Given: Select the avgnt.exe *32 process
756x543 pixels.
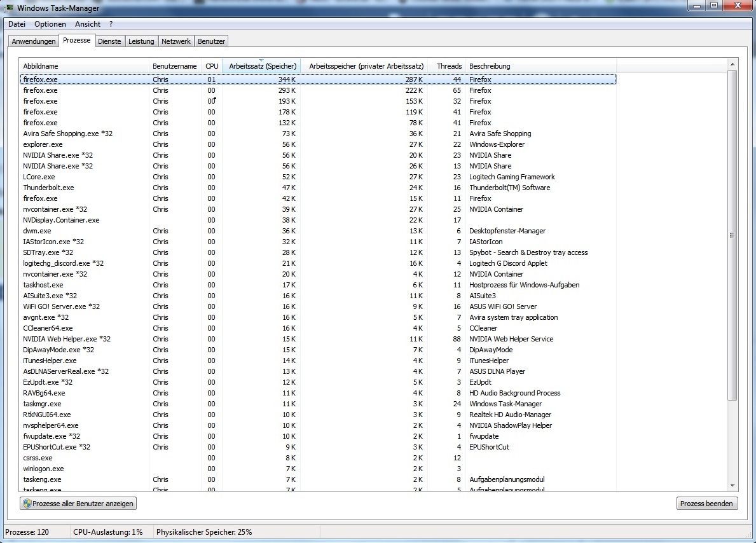Looking at the screenshot, I should (x=318, y=317).
